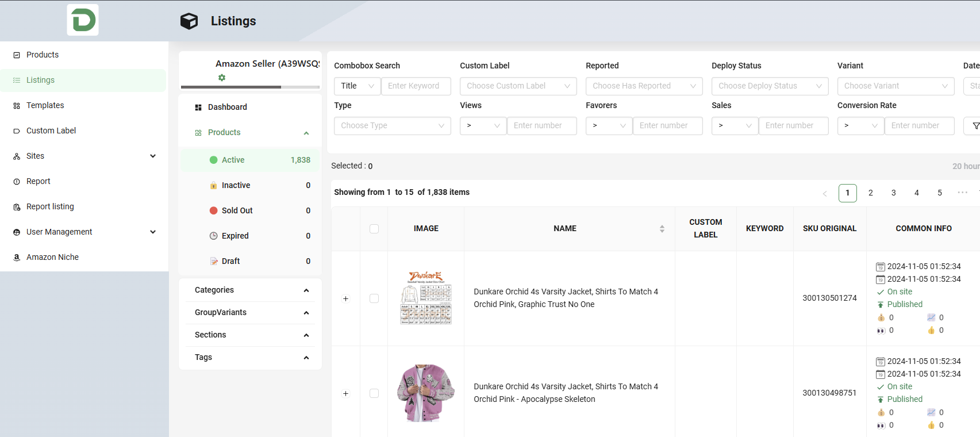
Task: Focus the Views Enter number field
Action: tap(542, 126)
